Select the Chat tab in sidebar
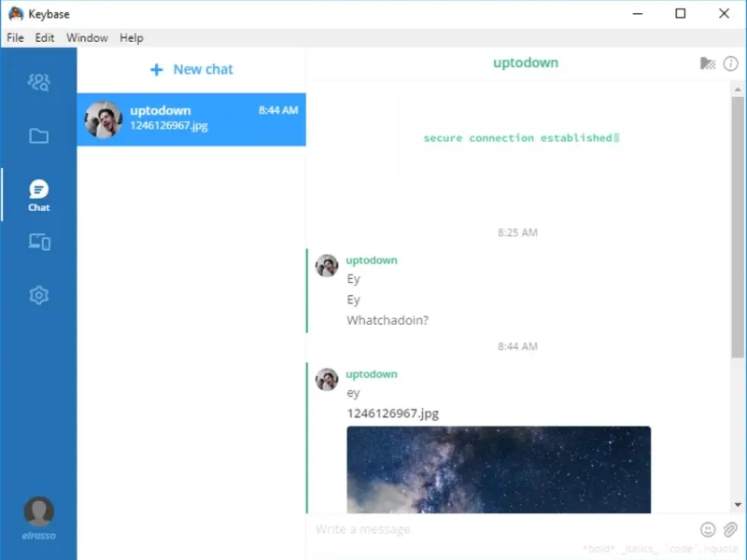 (38, 195)
